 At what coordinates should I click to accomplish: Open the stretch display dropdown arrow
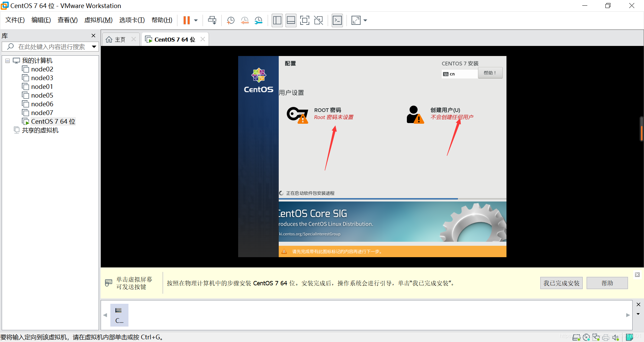click(365, 20)
